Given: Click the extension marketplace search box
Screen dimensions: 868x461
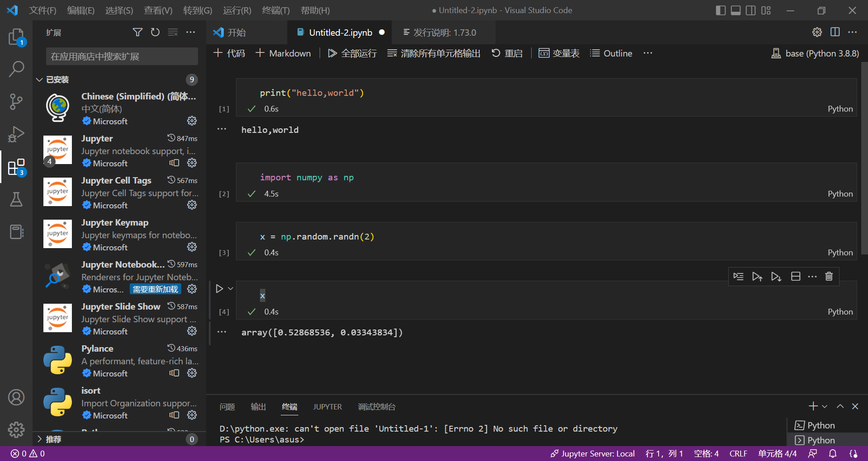Looking at the screenshot, I should (x=122, y=56).
